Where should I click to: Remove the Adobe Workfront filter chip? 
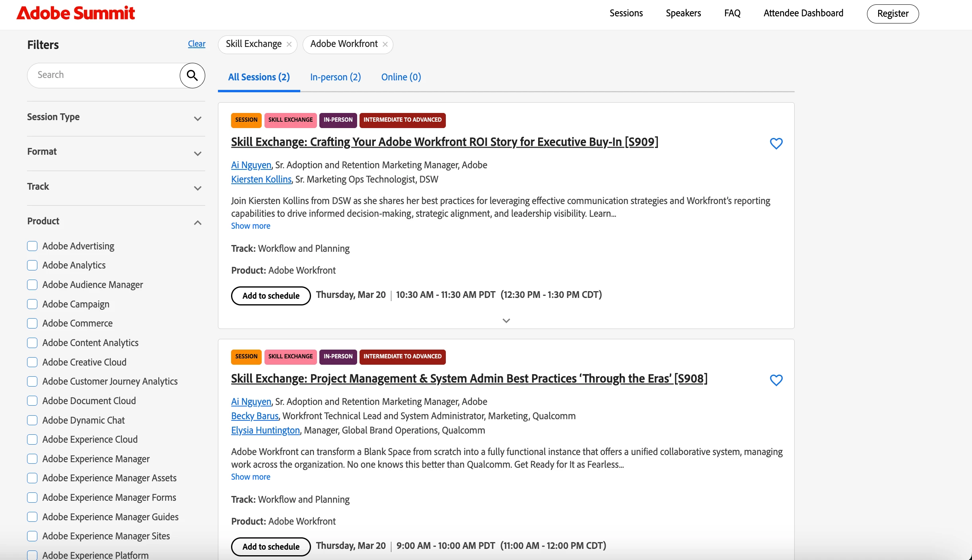[x=385, y=44]
